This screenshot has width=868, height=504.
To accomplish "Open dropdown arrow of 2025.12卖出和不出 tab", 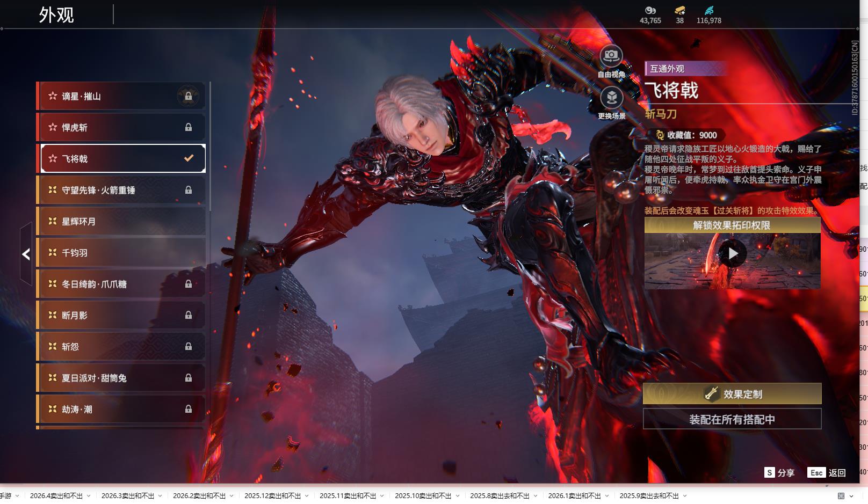I will point(307,496).
